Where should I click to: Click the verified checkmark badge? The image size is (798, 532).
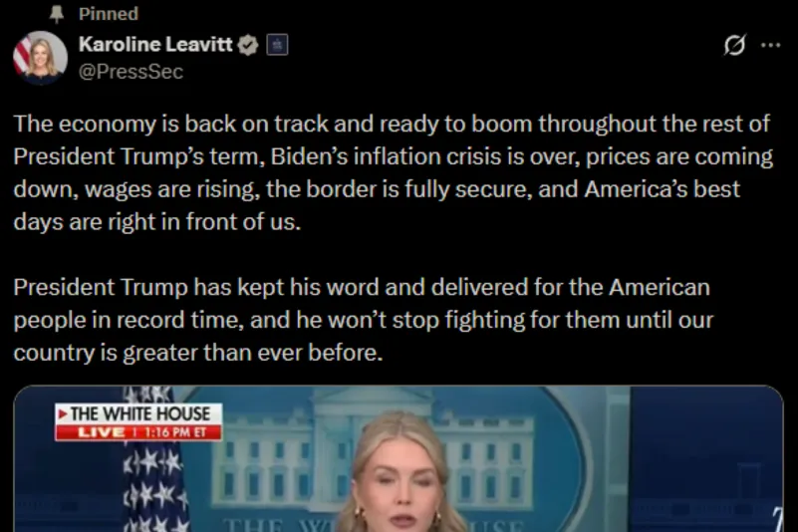pos(248,45)
